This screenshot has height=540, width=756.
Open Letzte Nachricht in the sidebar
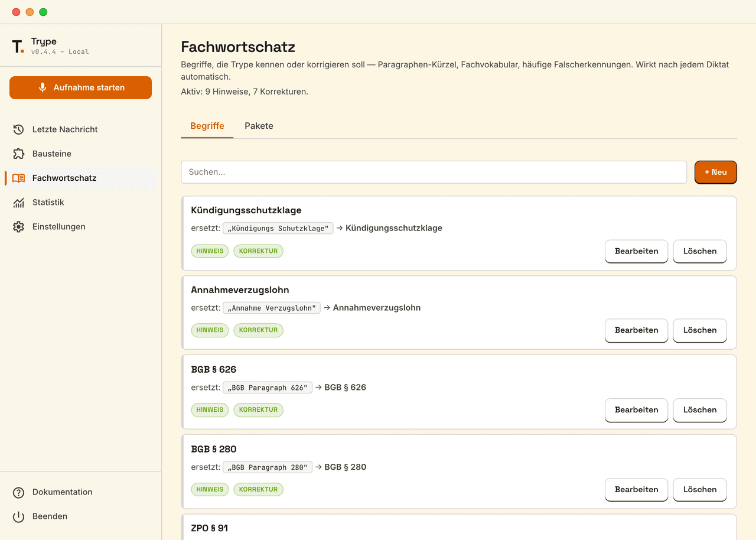pos(80,129)
